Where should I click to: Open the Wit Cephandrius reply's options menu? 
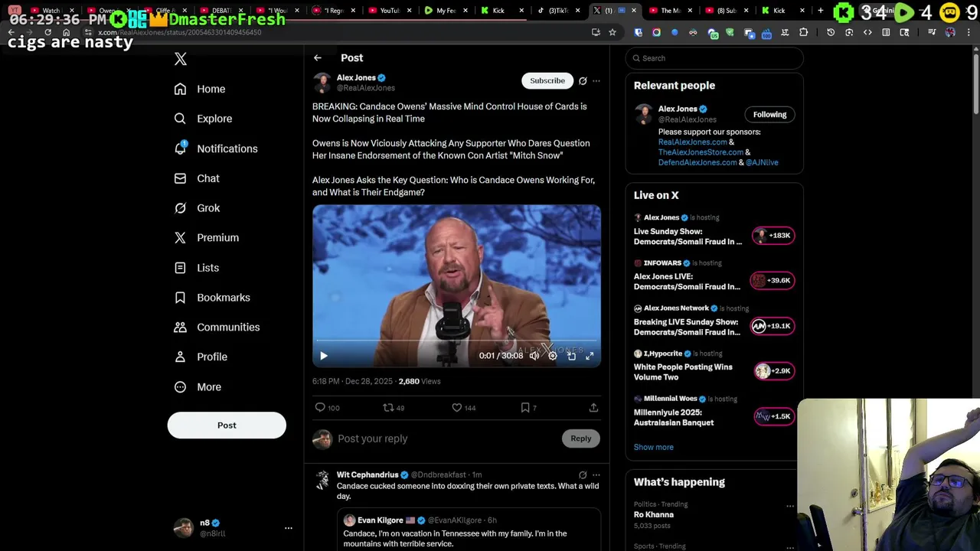tap(596, 475)
